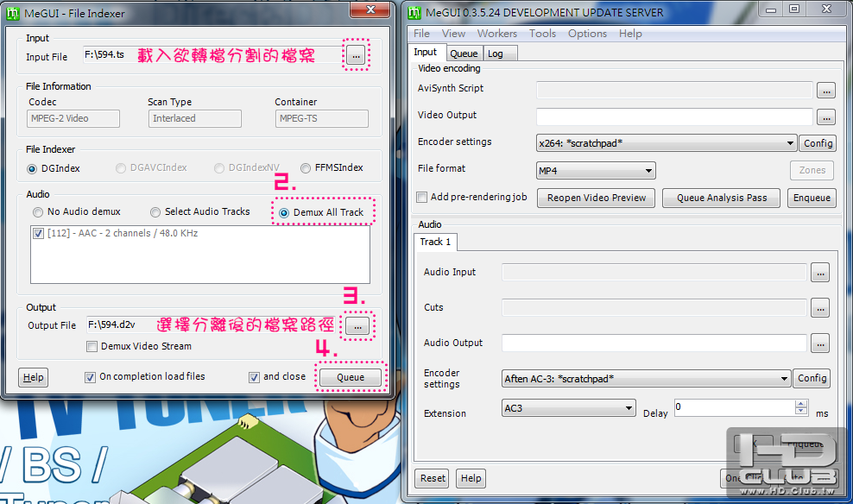Click the Queue button in File Indexer
This screenshot has width=853, height=504.
coord(351,377)
